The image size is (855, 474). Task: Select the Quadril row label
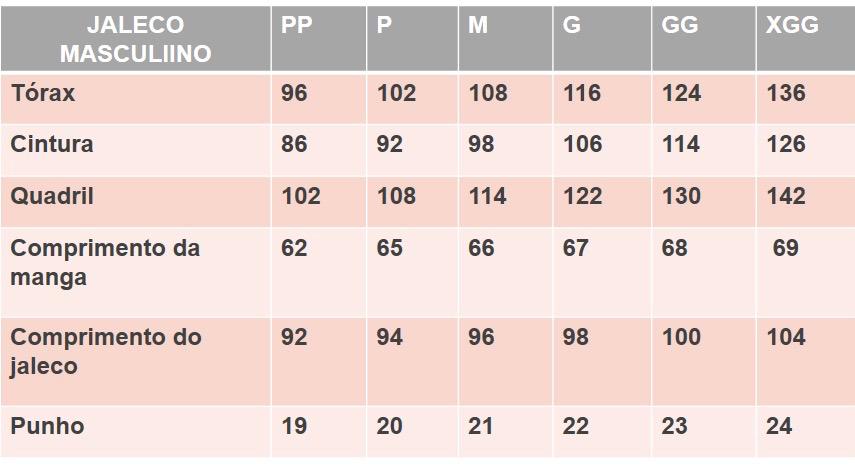click(52, 196)
